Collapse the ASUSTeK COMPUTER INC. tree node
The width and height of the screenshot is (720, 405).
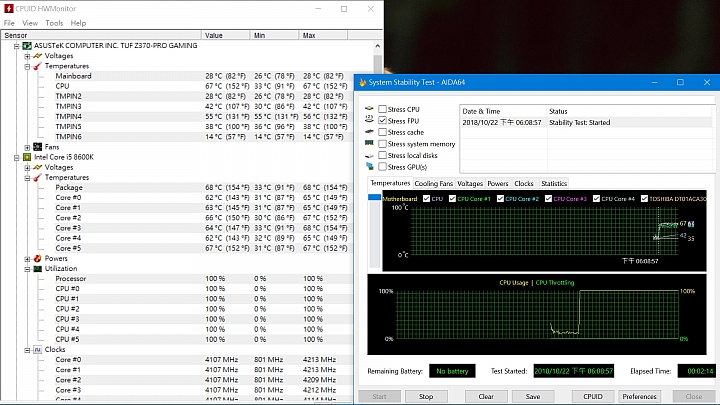tap(17, 46)
